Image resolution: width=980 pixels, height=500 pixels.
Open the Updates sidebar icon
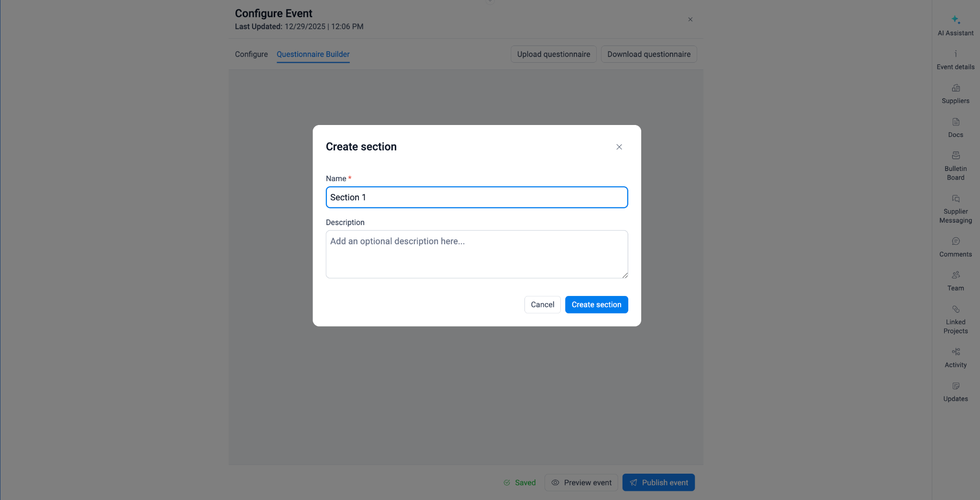click(x=956, y=386)
